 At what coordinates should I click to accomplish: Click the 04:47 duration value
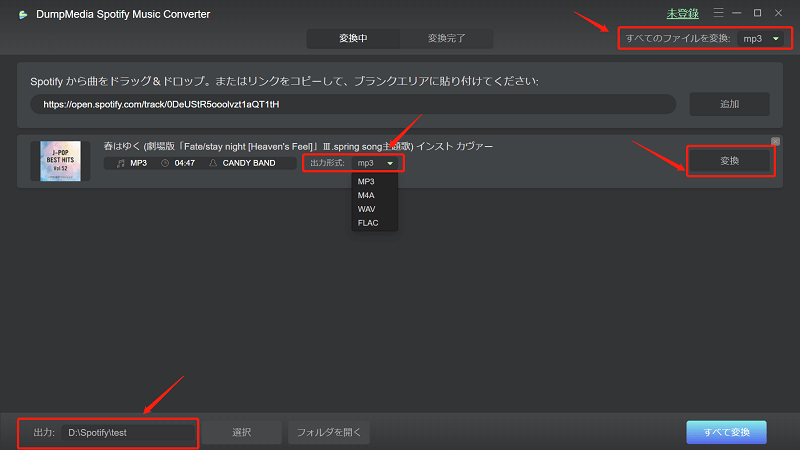tap(185, 163)
